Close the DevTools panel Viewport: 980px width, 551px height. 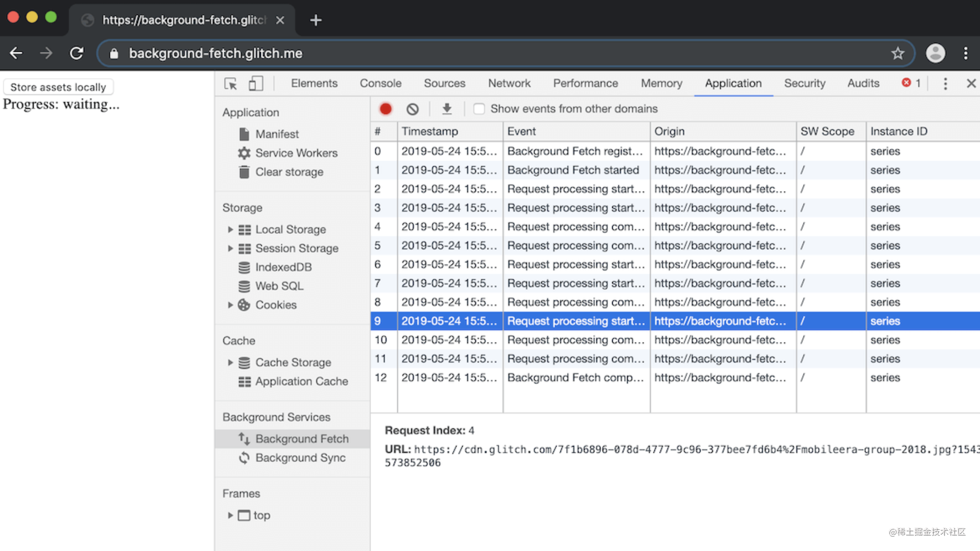coord(971,83)
